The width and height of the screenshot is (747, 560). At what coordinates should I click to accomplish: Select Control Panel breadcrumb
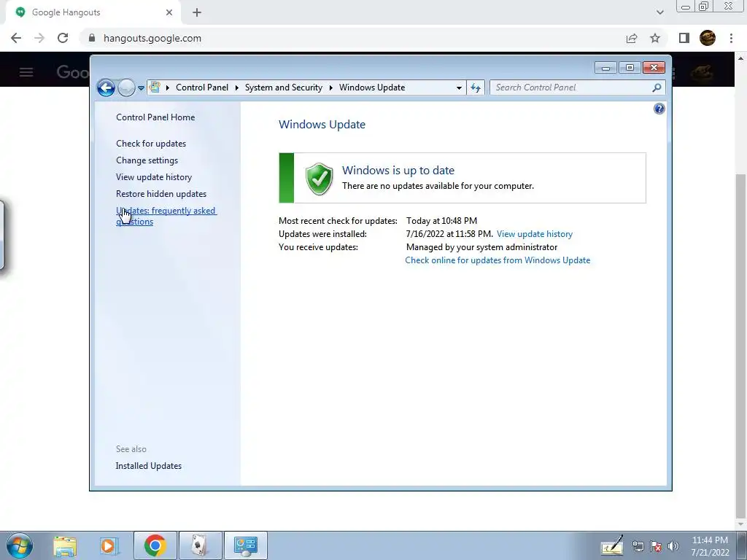pyautogui.click(x=202, y=87)
